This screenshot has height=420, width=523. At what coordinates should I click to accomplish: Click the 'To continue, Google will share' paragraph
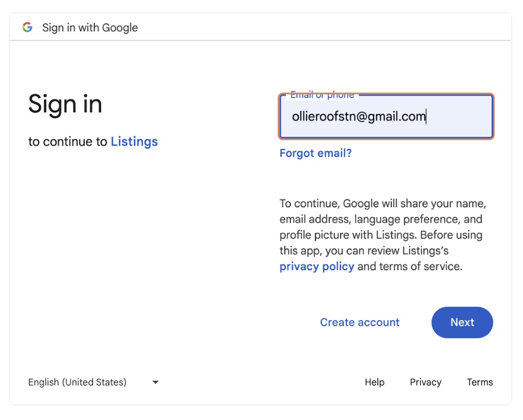tap(382, 235)
